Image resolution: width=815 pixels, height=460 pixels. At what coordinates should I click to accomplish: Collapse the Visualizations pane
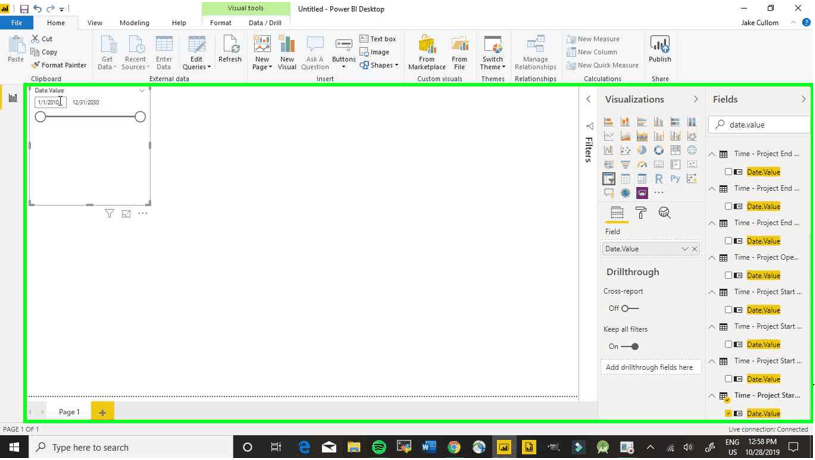coord(695,99)
